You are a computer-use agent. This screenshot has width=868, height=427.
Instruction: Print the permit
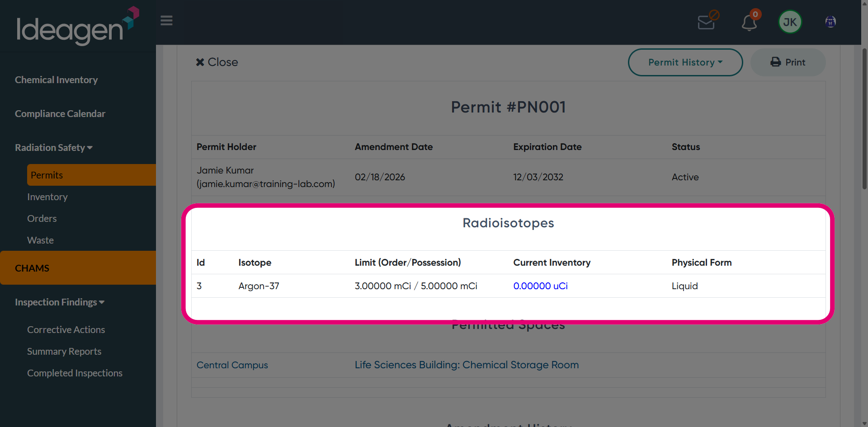click(788, 62)
